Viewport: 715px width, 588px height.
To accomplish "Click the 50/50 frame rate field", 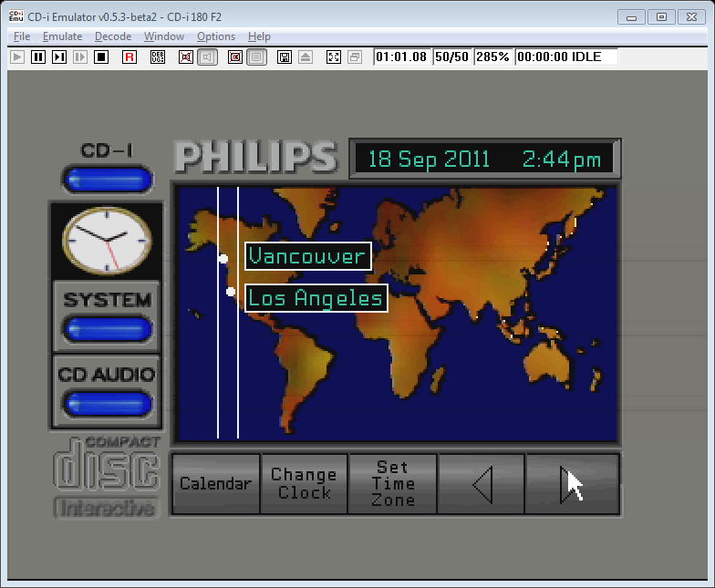I will pos(452,57).
